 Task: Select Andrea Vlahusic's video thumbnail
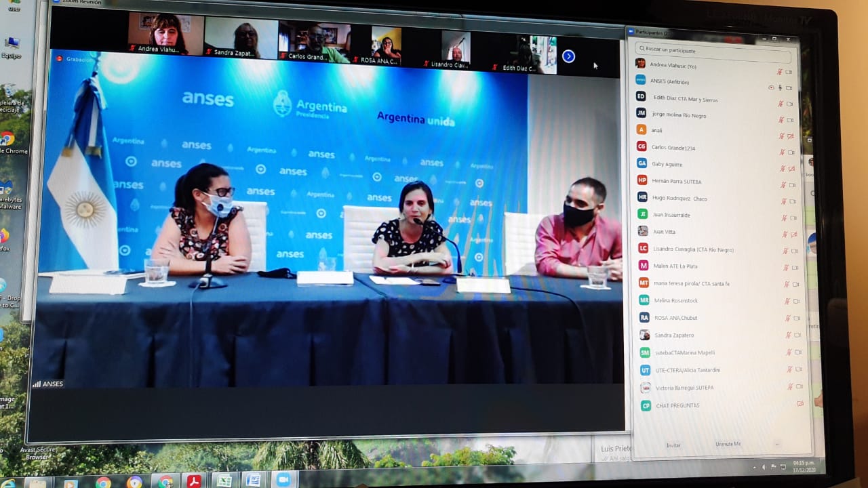[166, 34]
